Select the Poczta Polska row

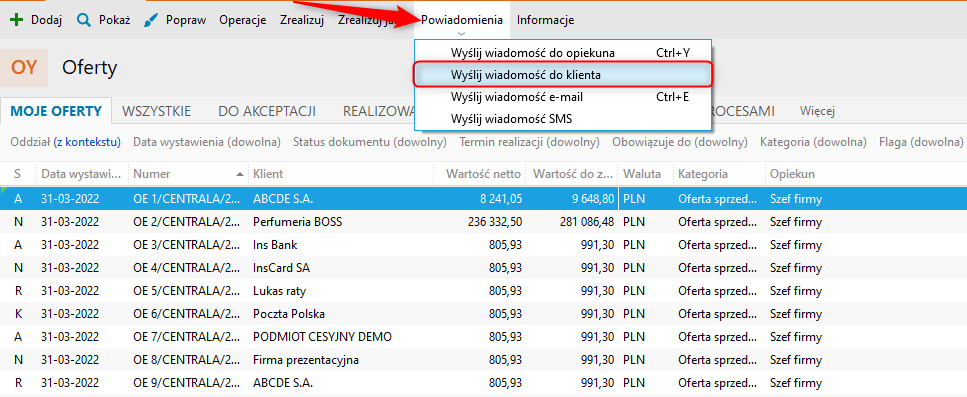pyautogui.click(x=484, y=314)
